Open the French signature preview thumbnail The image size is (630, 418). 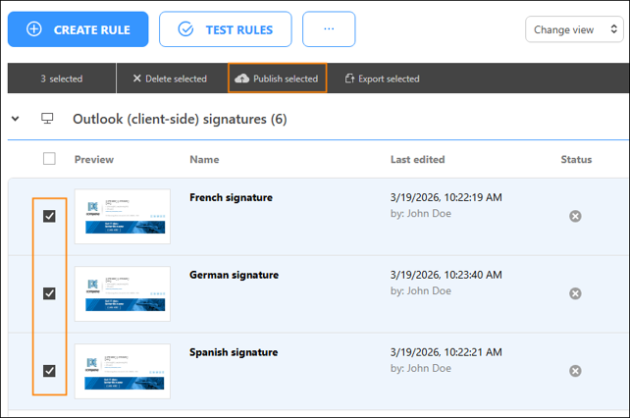[x=123, y=216]
